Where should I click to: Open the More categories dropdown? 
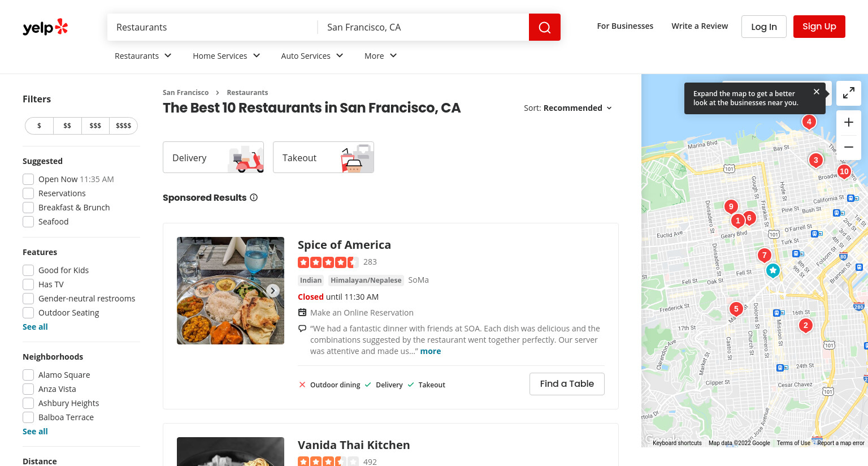(381, 56)
